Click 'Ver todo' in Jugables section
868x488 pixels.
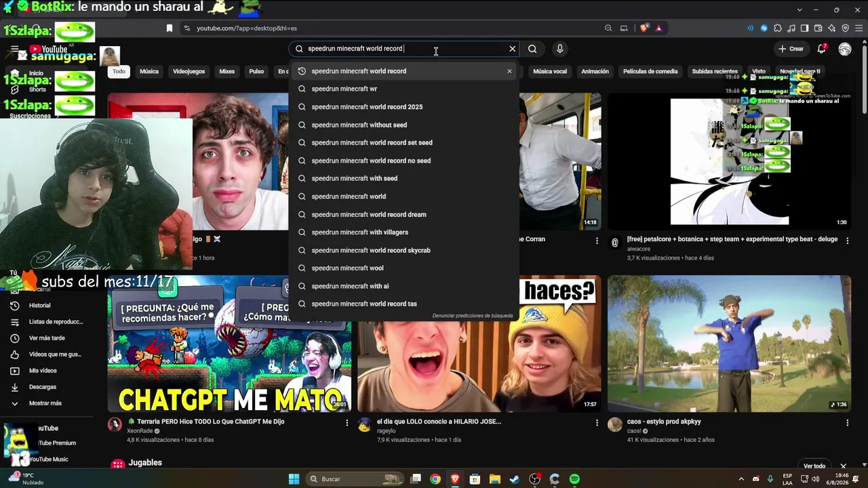(x=814, y=466)
